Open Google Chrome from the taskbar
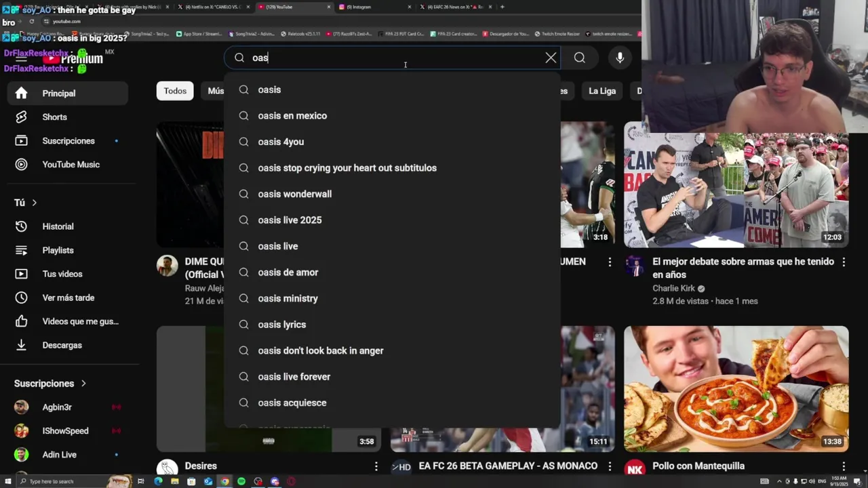 (x=224, y=481)
